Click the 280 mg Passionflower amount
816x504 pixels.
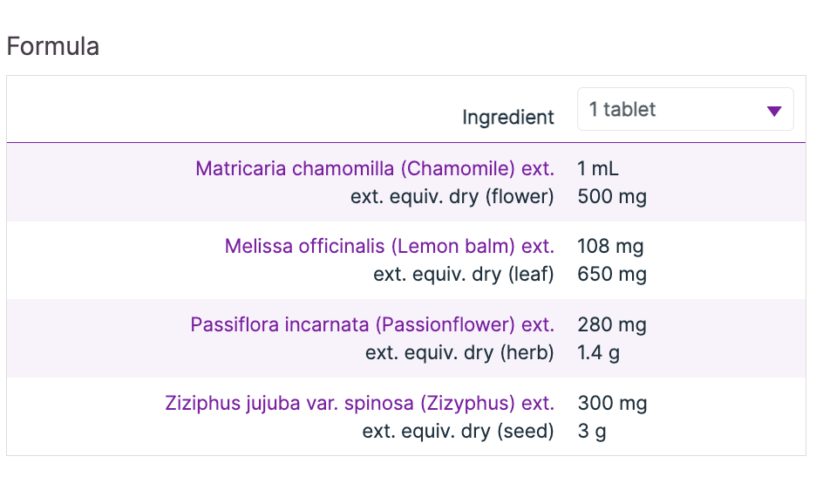(x=612, y=325)
